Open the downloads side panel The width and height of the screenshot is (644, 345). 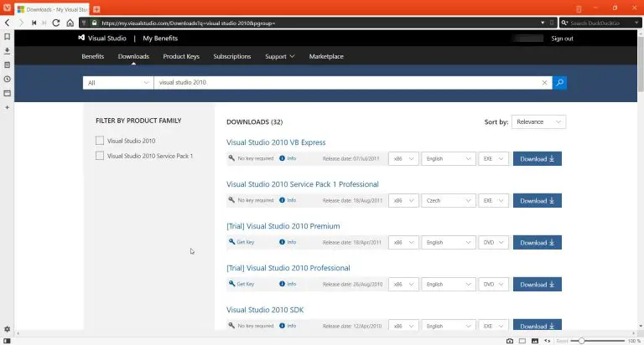click(7, 51)
